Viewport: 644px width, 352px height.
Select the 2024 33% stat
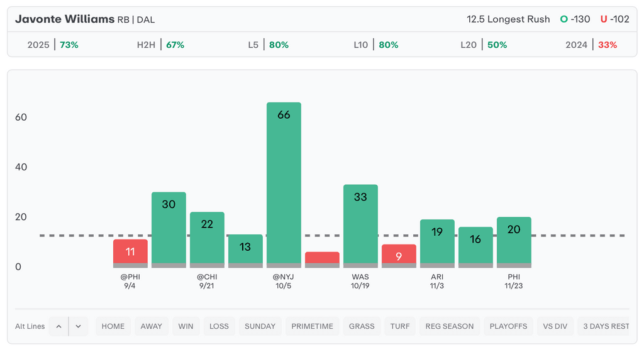(x=591, y=45)
